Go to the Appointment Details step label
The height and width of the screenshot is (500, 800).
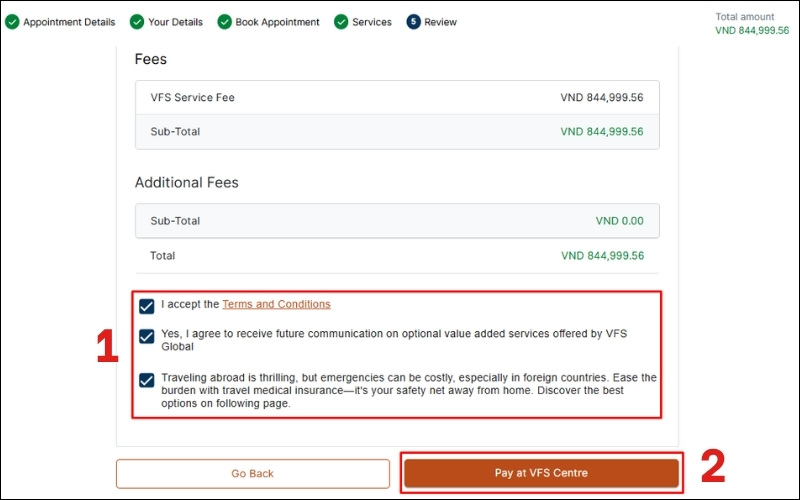pos(69,22)
